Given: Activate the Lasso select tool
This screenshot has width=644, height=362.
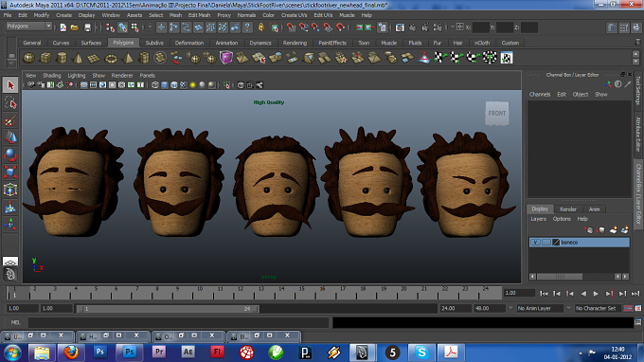Looking at the screenshot, I should (x=10, y=102).
